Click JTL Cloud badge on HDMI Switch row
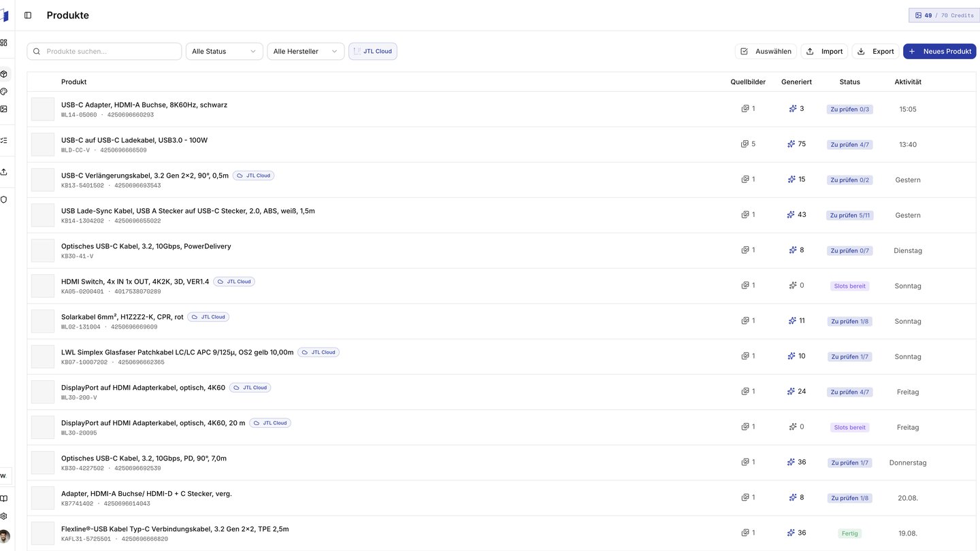The image size is (980, 551). tap(234, 282)
